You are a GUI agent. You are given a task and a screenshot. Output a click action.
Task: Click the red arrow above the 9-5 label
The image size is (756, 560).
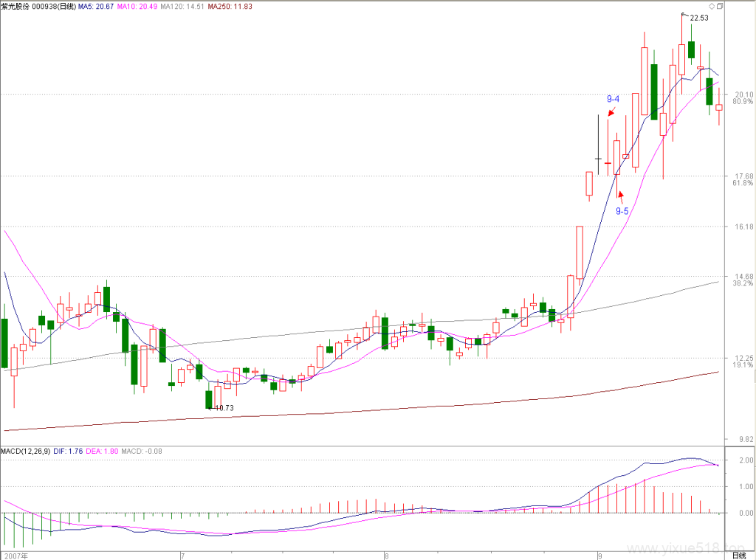(621, 196)
